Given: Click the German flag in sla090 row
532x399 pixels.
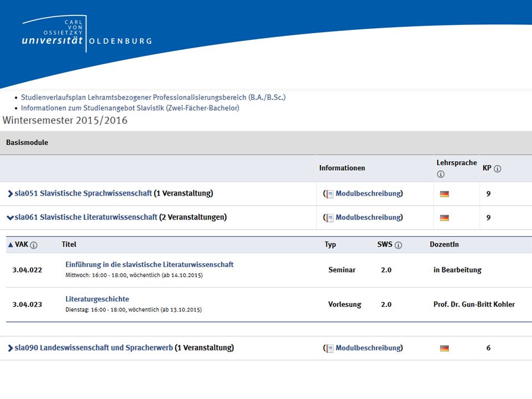Looking at the screenshot, I should [444, 349].
